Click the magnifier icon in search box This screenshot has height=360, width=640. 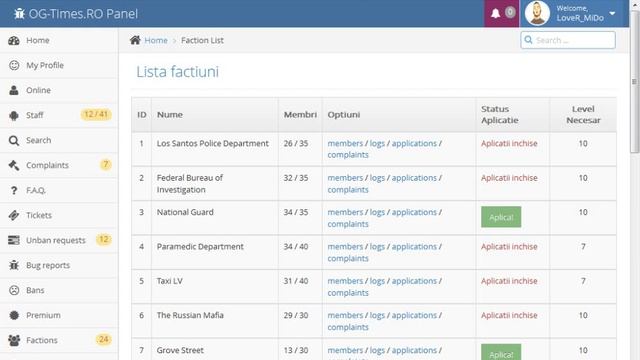(x=529, y=40)
